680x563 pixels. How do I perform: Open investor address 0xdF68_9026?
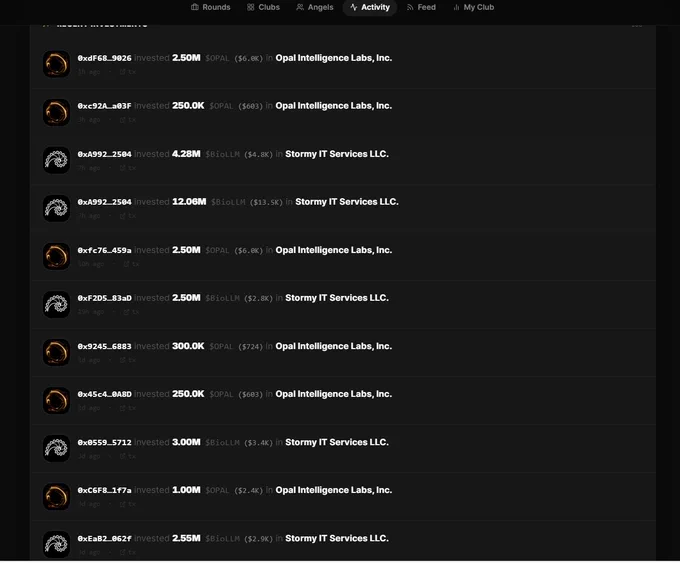point(105,58)
